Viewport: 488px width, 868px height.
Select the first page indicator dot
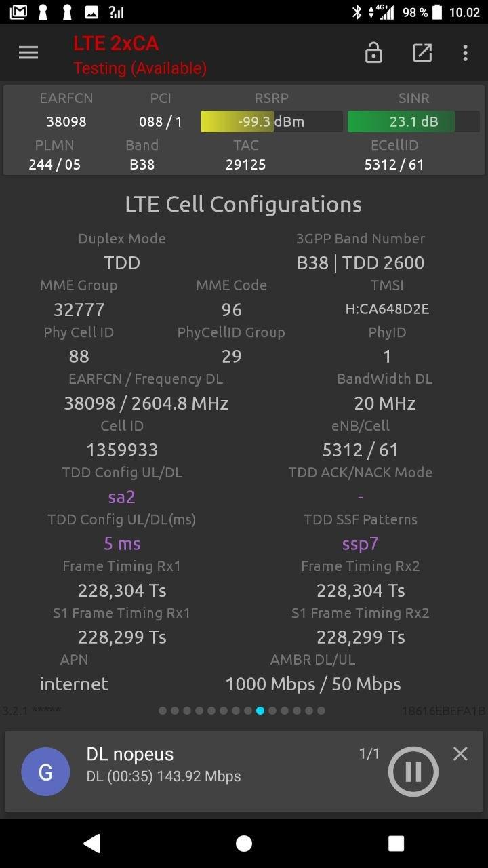[x=163, y=711]
